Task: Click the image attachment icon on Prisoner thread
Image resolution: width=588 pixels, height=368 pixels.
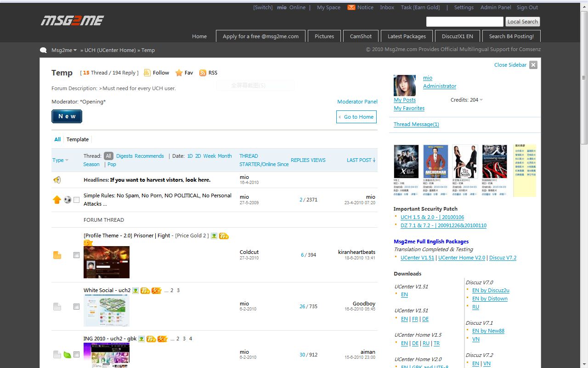Action: click(214, 236)
